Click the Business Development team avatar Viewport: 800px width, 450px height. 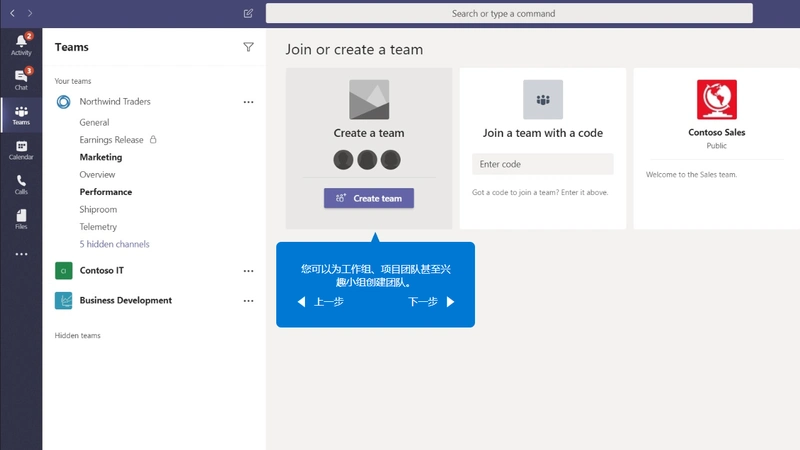64,301
